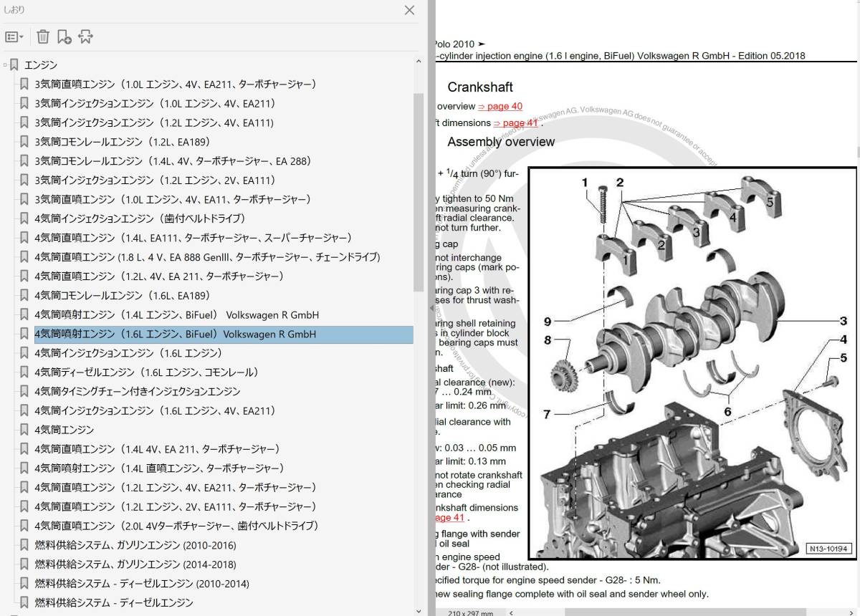Open bookmark 3気筒コモンレールエンジン 1.2L EA189
The image size is (860, 616).
[x=123, y=142]
